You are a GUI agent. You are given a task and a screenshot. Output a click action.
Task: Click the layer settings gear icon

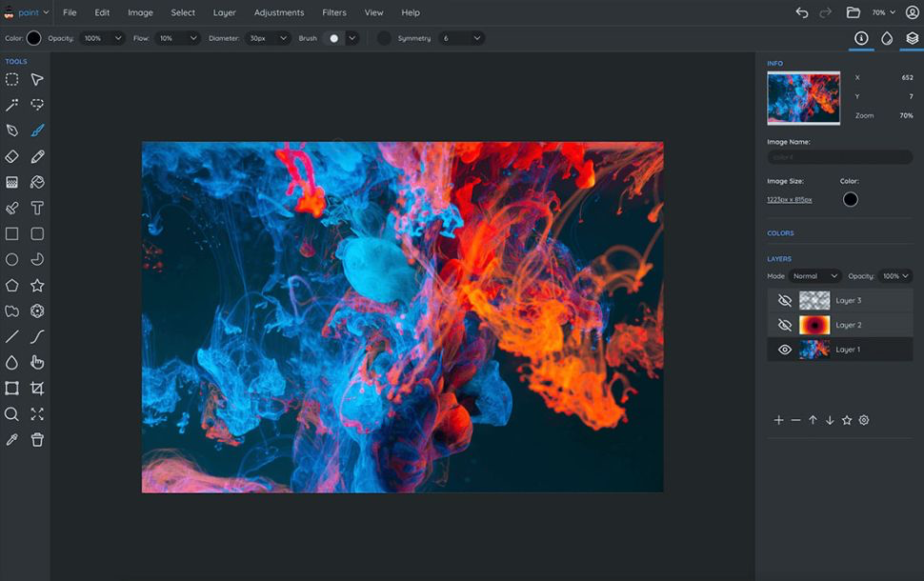pyautogui.click(x=864, y=420)
